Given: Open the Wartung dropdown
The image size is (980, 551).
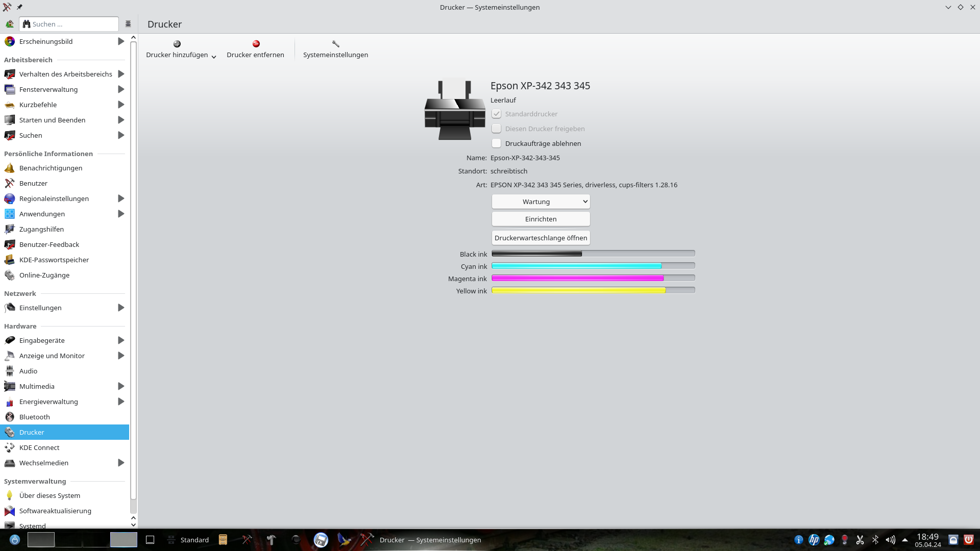Looking at the screenshot, I should 541,202.
